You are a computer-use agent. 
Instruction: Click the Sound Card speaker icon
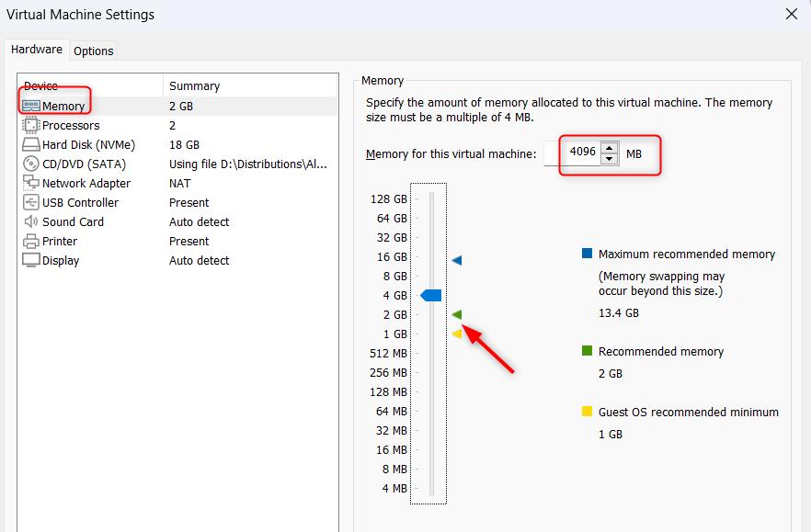tap(31, 221)
